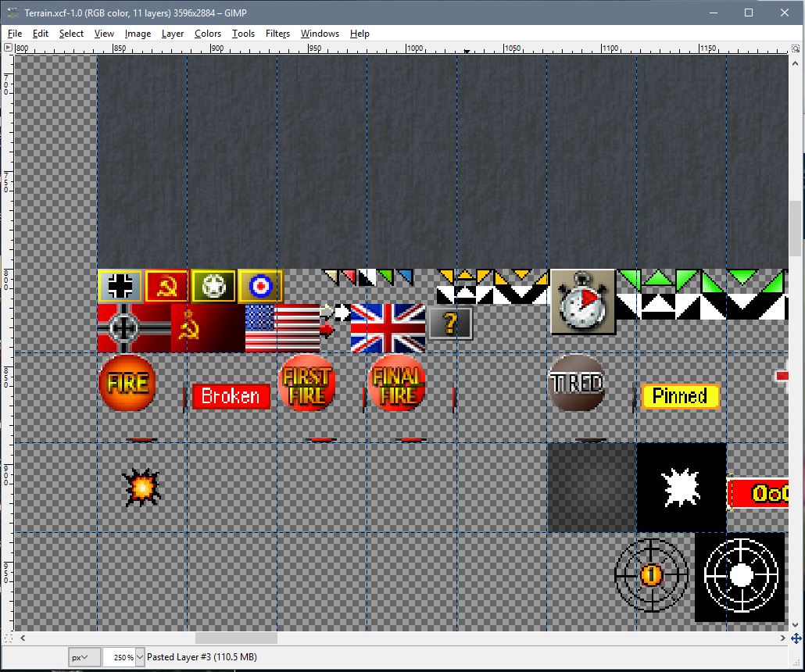Click the 250% zoom field
This screenshot has width=805, height=672.
coord(119,657)
